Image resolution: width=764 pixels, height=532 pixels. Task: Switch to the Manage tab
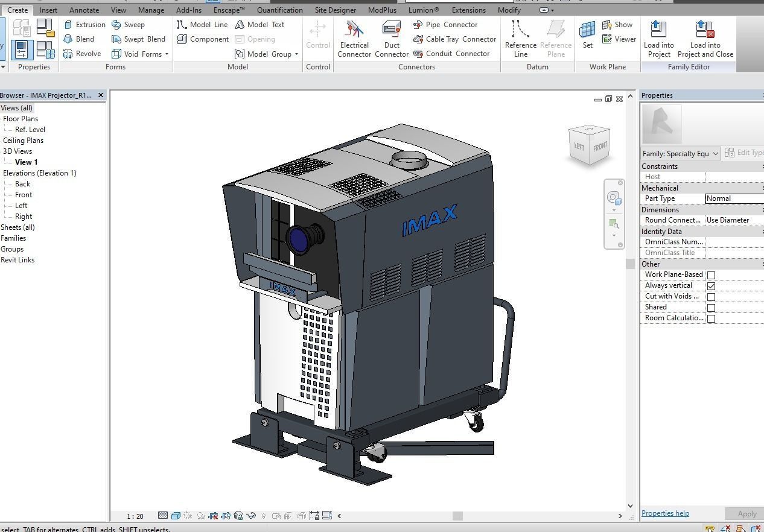(x=151, y=10)
